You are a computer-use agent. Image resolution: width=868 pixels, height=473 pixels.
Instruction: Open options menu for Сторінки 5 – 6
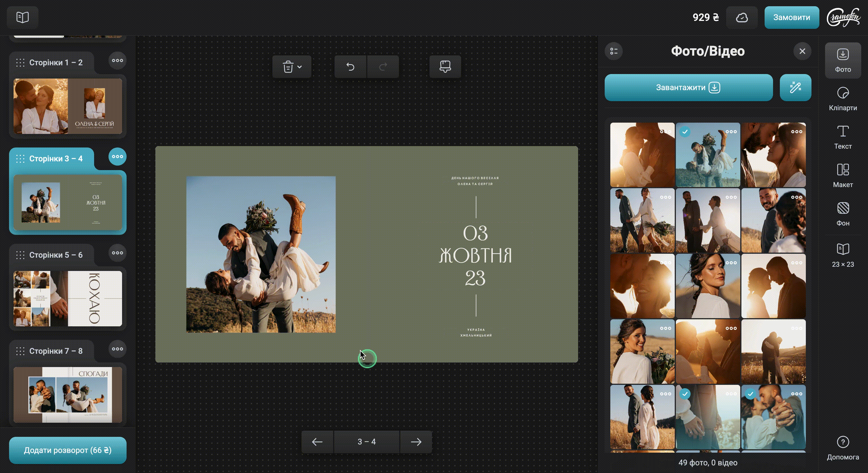[117, 253]
